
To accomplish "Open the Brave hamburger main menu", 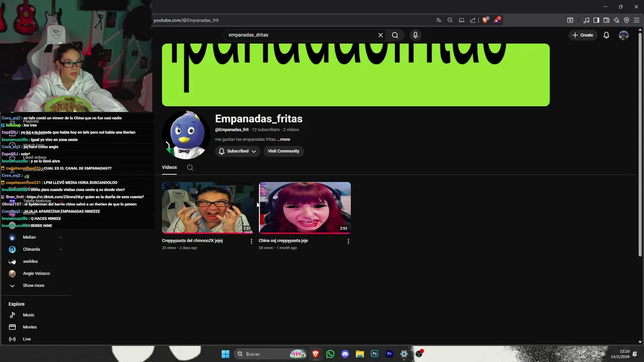I will tap(636, 20).
